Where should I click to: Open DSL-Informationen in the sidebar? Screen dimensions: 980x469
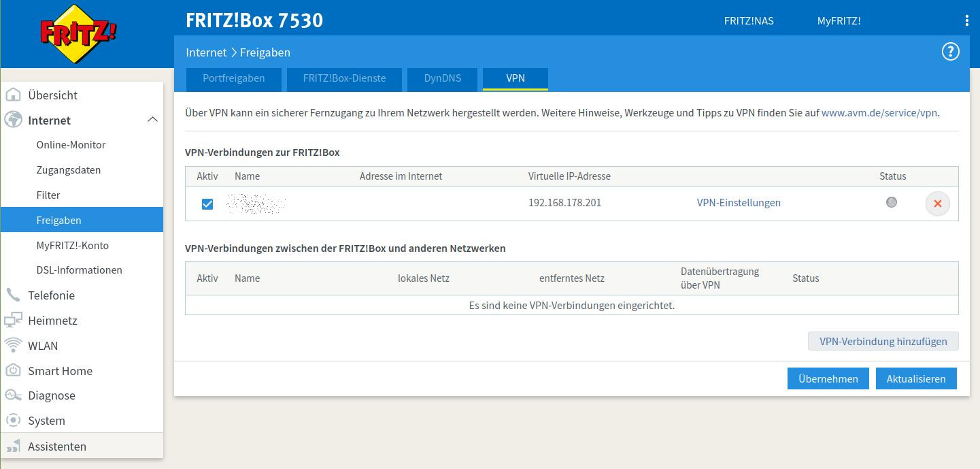(79, 270)
